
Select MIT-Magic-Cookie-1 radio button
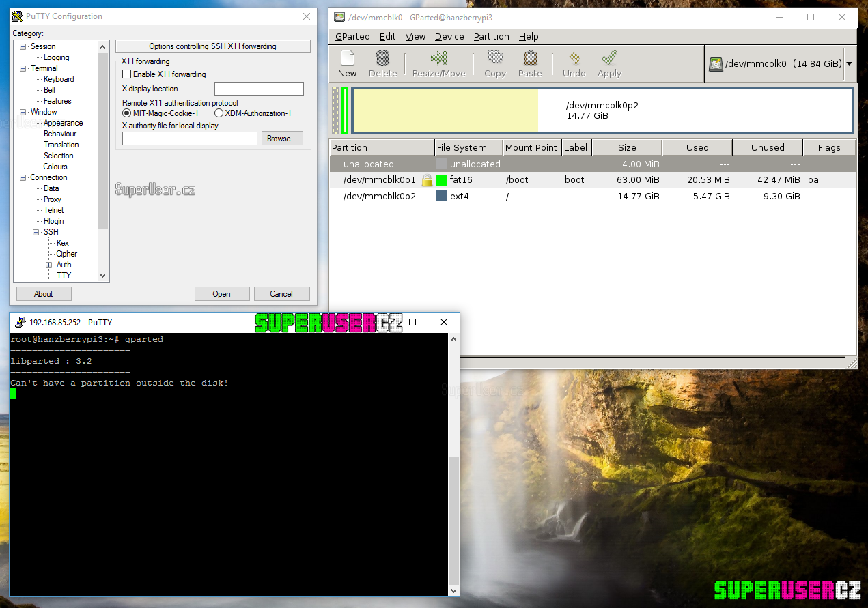click(x=126, y=113)
